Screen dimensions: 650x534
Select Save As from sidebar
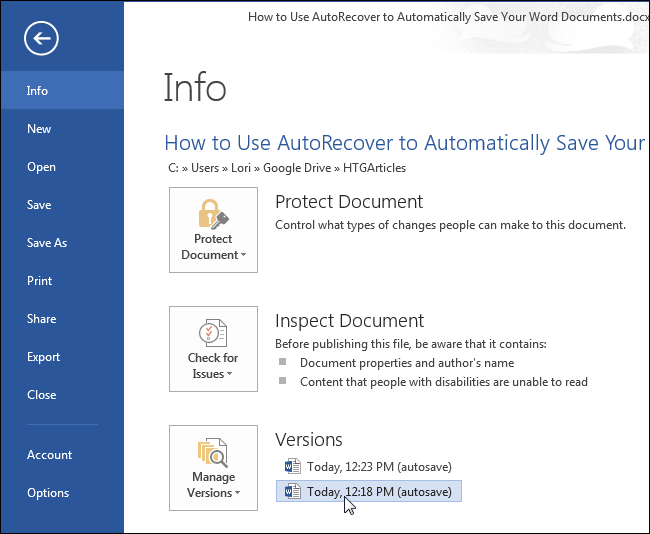pos(47,243)
